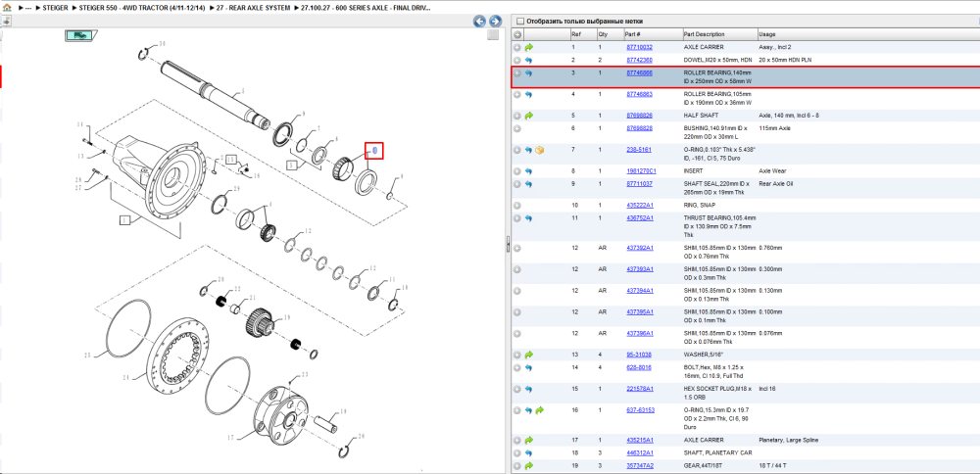The image size is (980, 474).
Task: Open part number 87710032 link
Action: [x=639, y=47]
